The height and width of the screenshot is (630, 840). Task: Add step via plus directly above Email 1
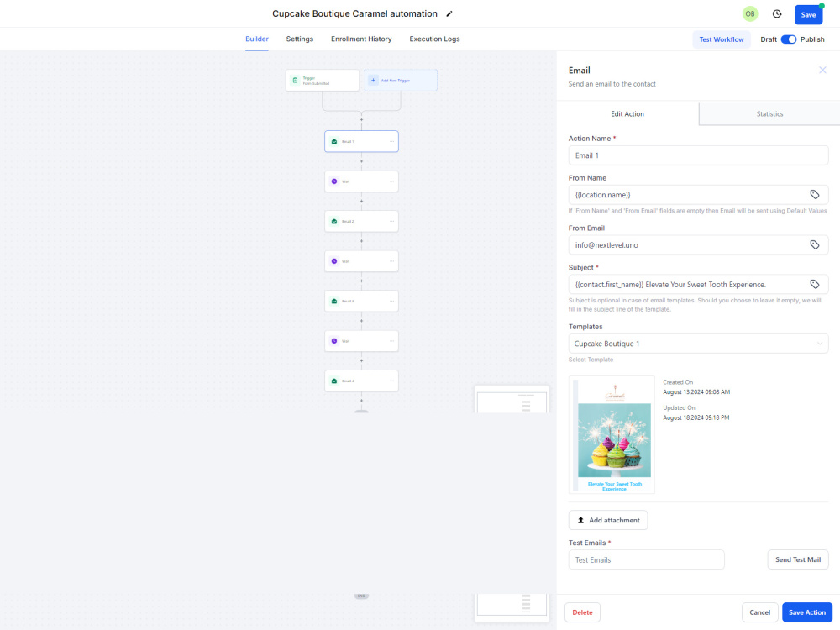tap(361, 120)
